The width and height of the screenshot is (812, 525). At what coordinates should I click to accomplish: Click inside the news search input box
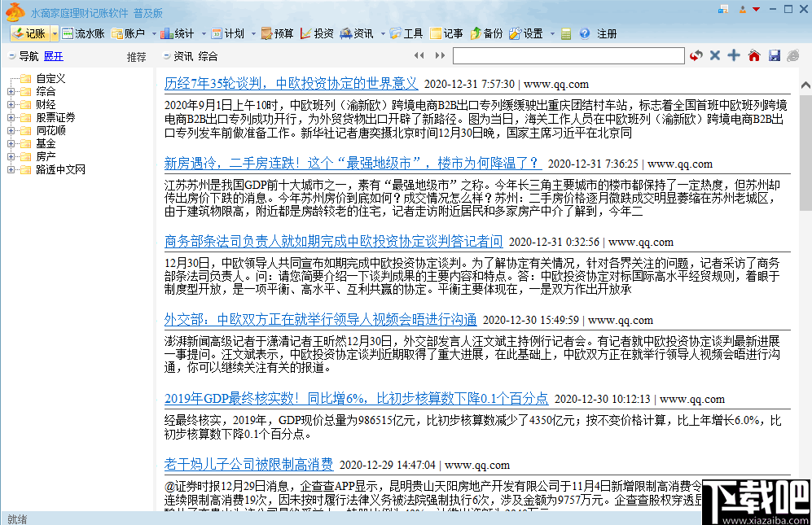click(x=570, y=56)
